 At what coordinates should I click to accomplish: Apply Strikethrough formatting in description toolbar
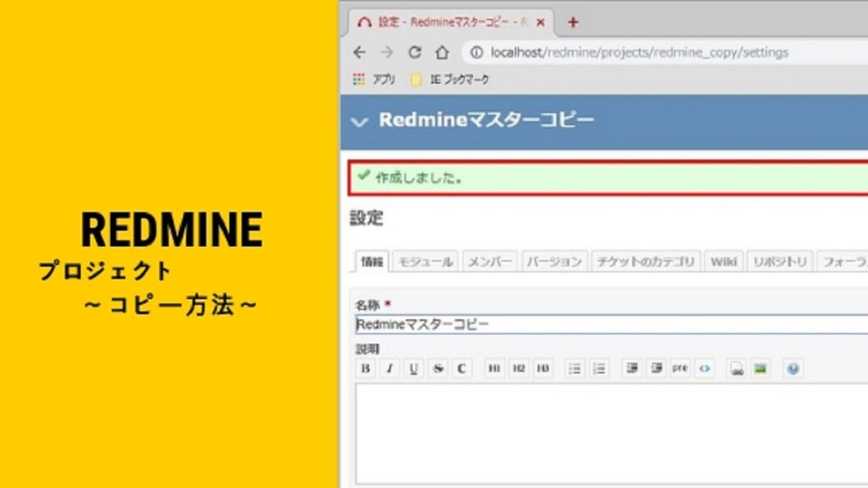click(438, 369)
